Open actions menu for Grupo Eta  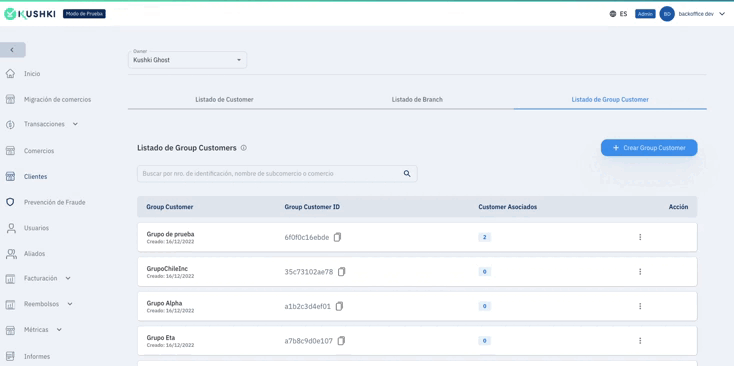[640, 341]
